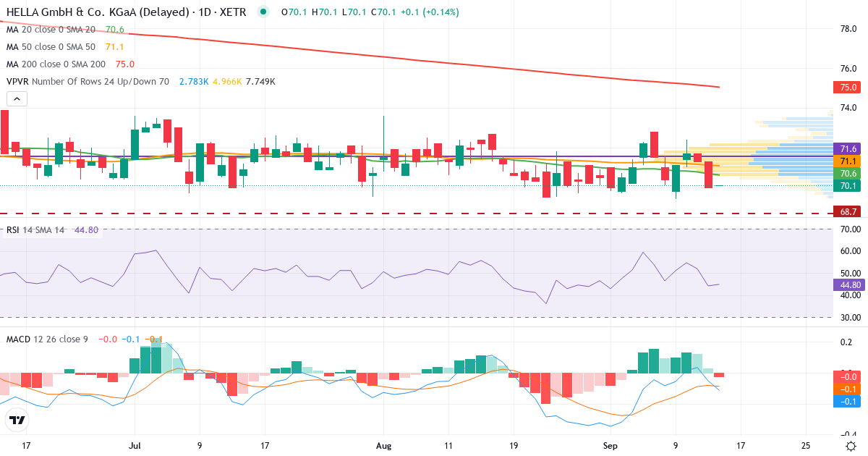Image resolution: width=868 pixels, height=456 pixels.
Task: Click the 7.749K VPVR total value
Action: point(260,82)
